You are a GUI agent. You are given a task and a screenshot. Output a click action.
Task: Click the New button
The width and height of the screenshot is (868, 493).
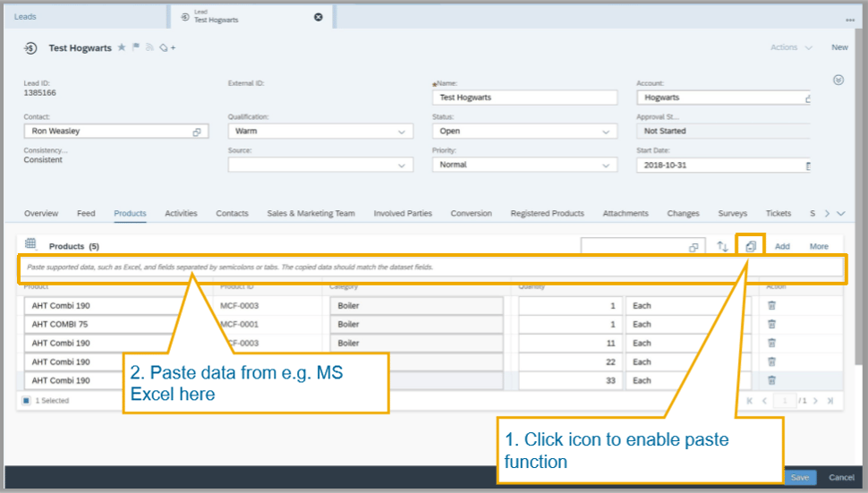pyautogui.click(x=839, y=47)
